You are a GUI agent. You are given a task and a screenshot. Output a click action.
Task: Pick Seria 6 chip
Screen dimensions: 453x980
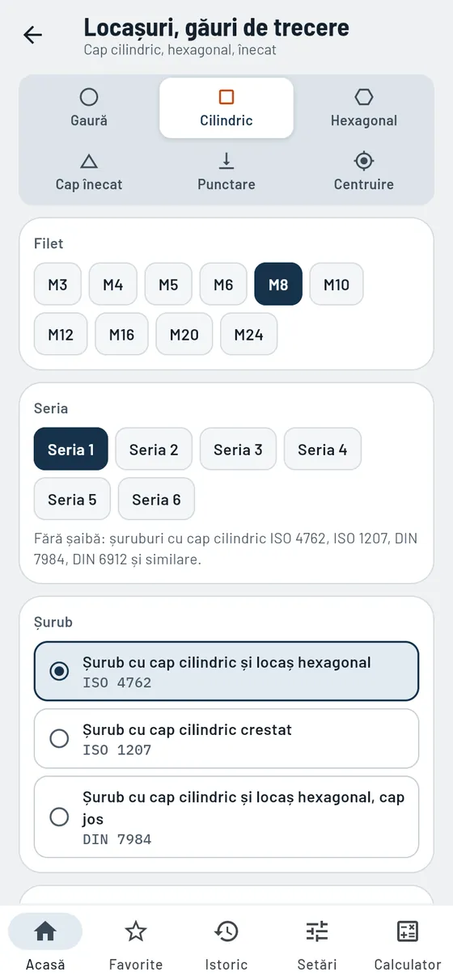tap(156, 499)
